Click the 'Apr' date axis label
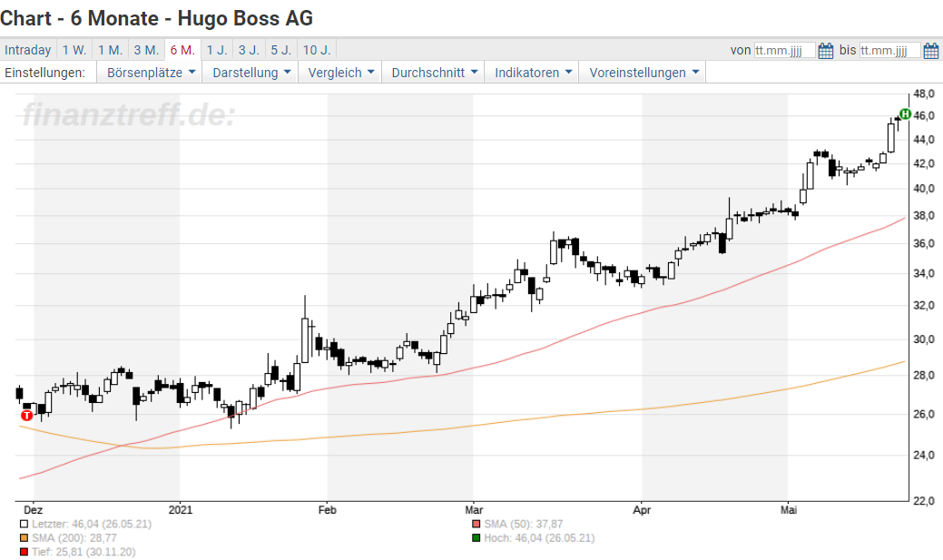This screenshot has width=943, height=560. pos(642,510)
